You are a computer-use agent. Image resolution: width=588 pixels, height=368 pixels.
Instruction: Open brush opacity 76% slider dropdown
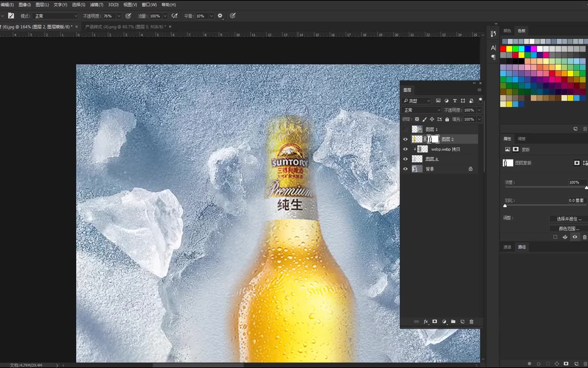coord(119,16)
